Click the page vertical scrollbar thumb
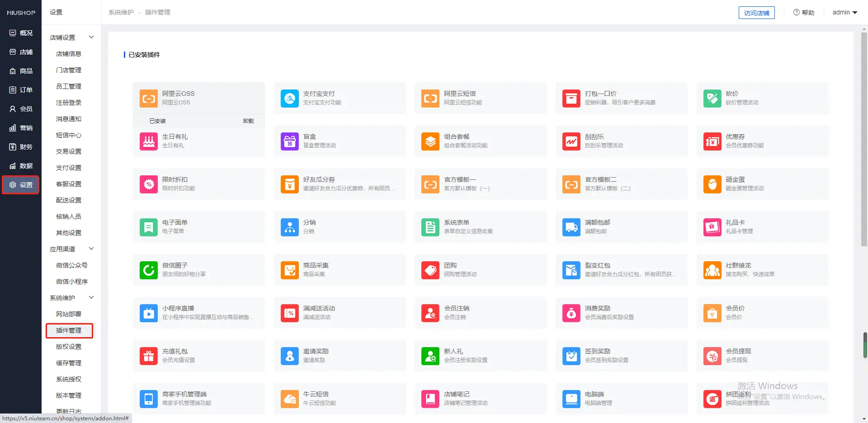The width and height of the screenshot is (868, 423). 864,136
